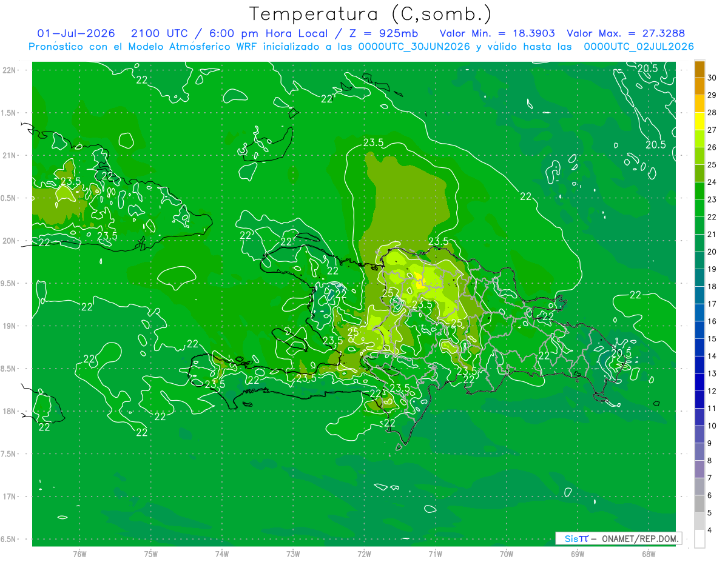
Task: Click the "68W" longitude axis label
Action: [x=649, y=554]
